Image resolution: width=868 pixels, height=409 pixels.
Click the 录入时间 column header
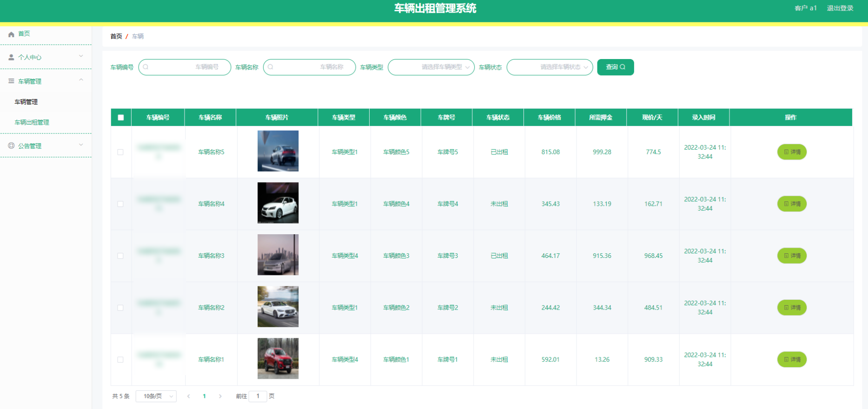(x=703, y=118)
